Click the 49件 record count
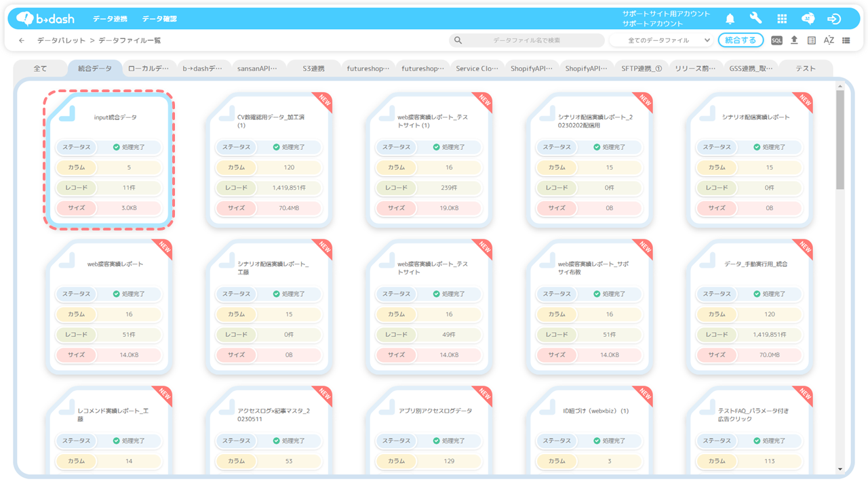Image resolution: width=868 pixels, height=488 pixels. [x=449, y=334]
